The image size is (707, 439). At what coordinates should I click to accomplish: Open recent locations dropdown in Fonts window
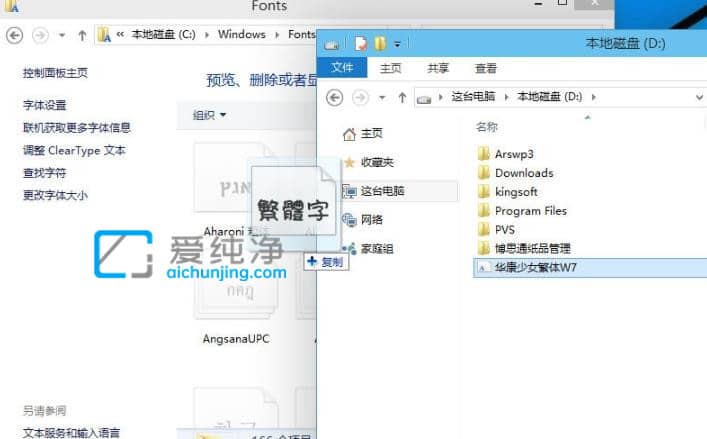point(62,35)
